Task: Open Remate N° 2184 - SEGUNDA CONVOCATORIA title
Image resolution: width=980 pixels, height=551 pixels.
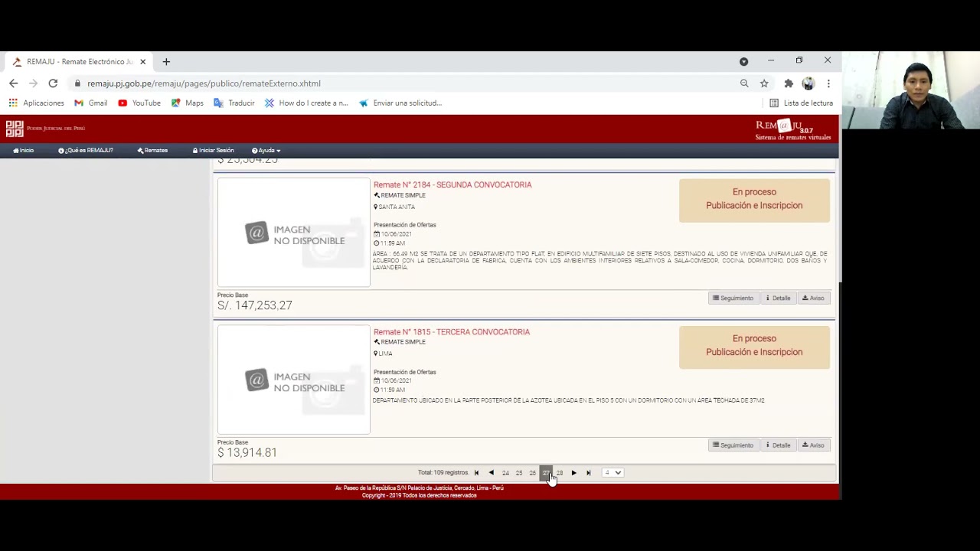Action: point(452,184)
